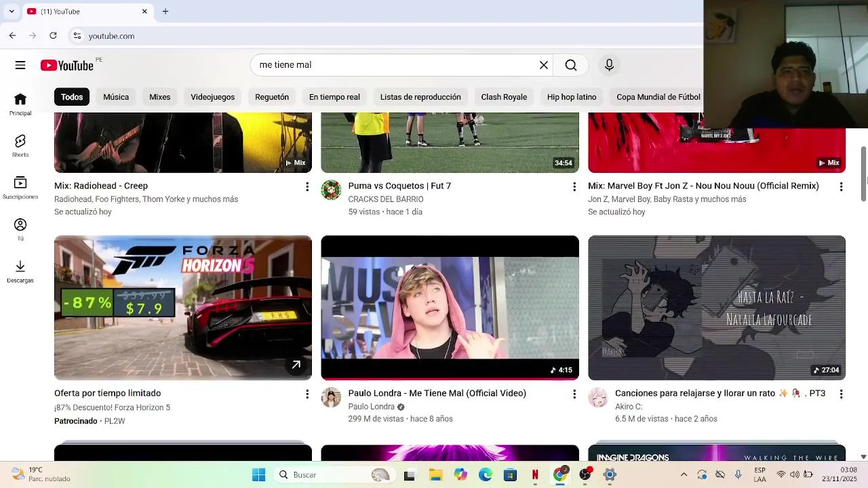Open Windows Start menu

258,475
